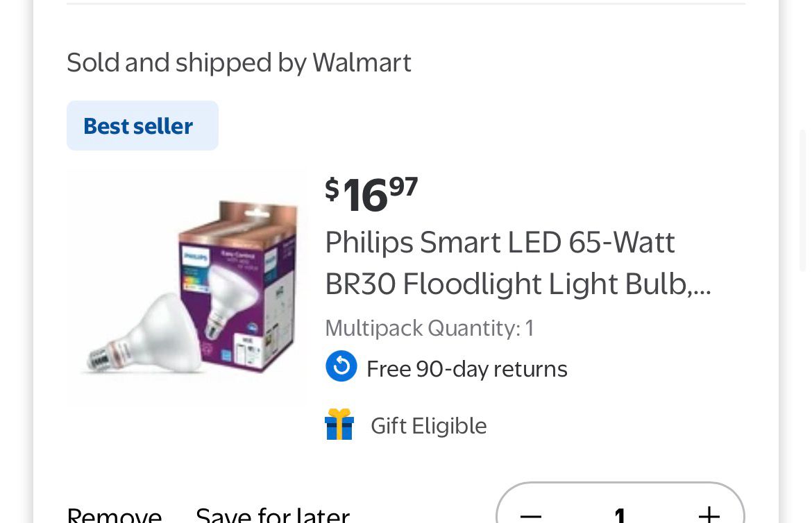Tap the Gift Eligible label
812x523 pixels.
click(428, 426)
